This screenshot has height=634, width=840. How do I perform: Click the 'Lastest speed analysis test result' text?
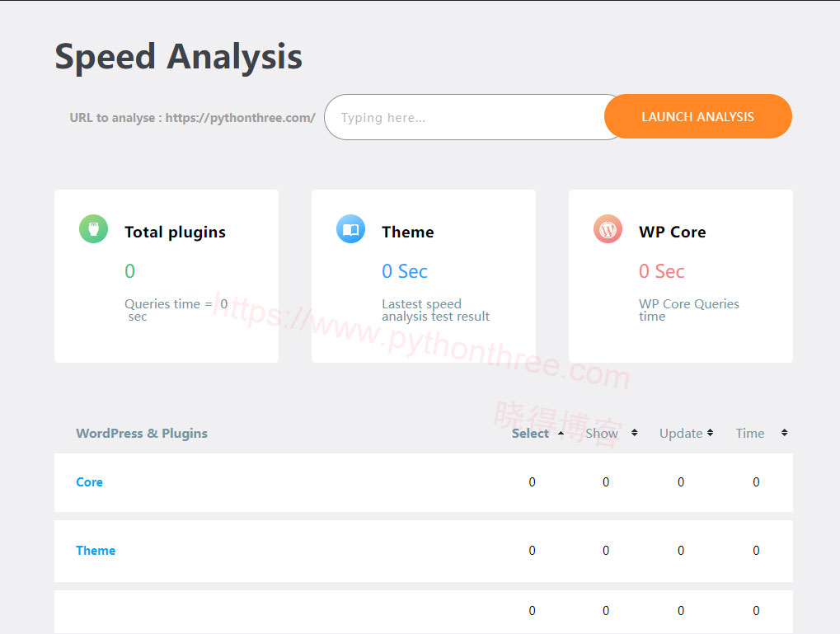coord(435,310)
